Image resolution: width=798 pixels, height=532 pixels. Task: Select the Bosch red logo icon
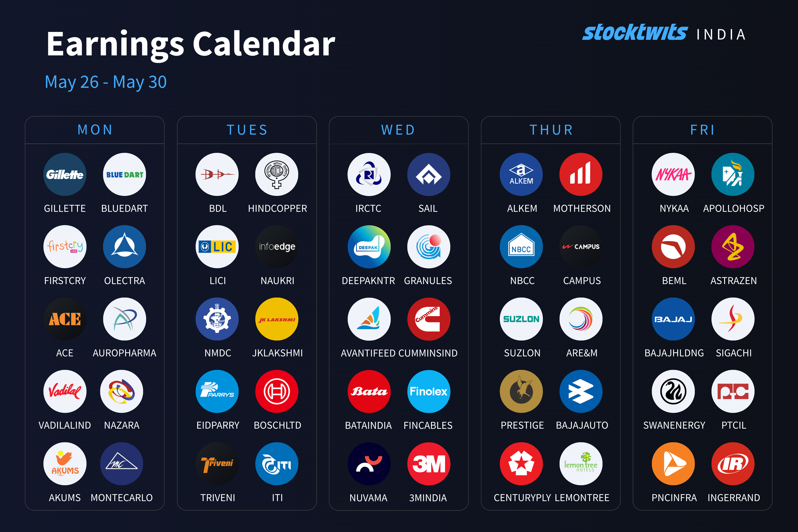pyautogui.click(x=277, y=391)
